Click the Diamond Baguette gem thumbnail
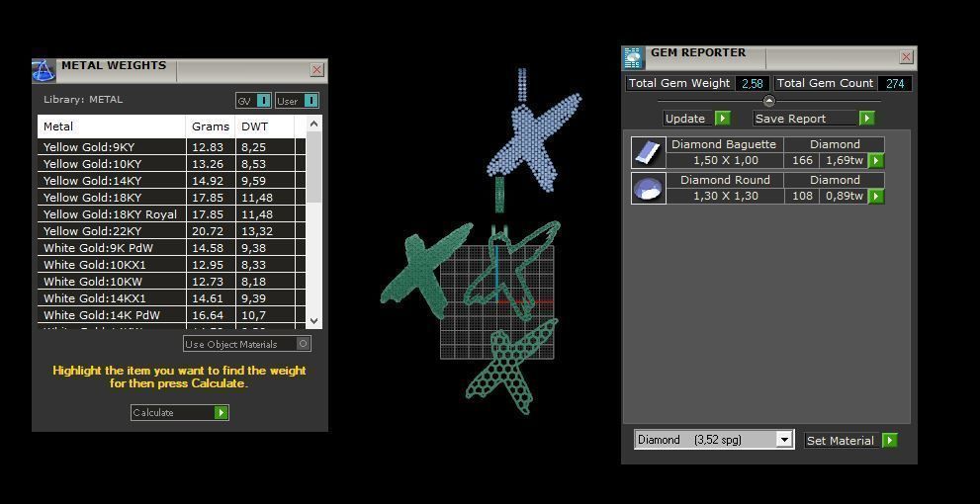 click(x=648, y=153)
